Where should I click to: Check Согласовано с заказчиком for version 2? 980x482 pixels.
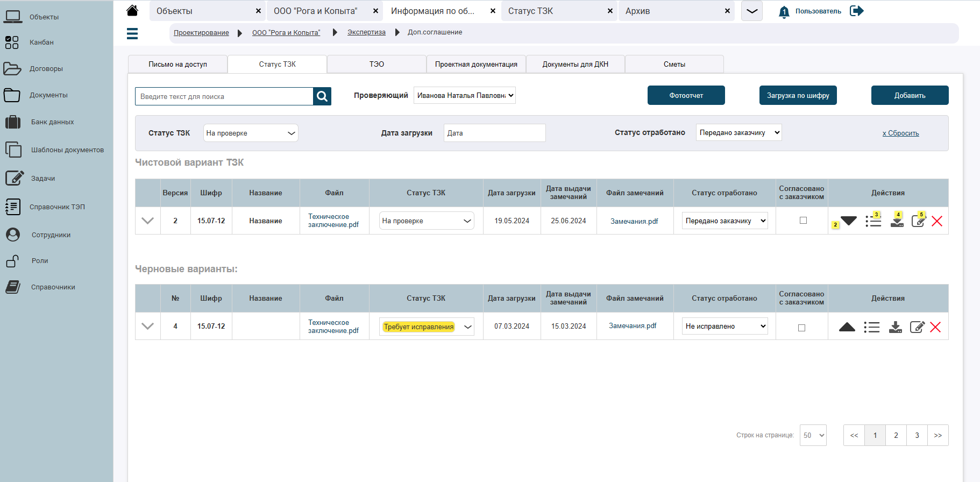803,220
